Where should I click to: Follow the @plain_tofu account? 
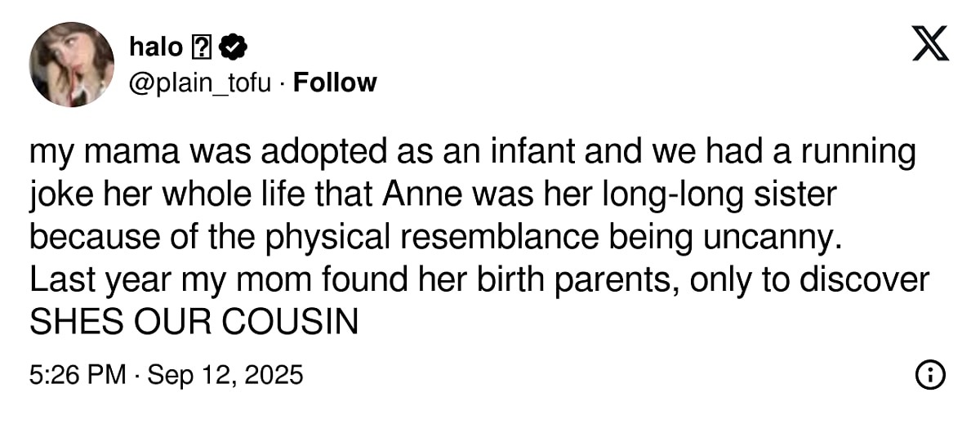335,83
